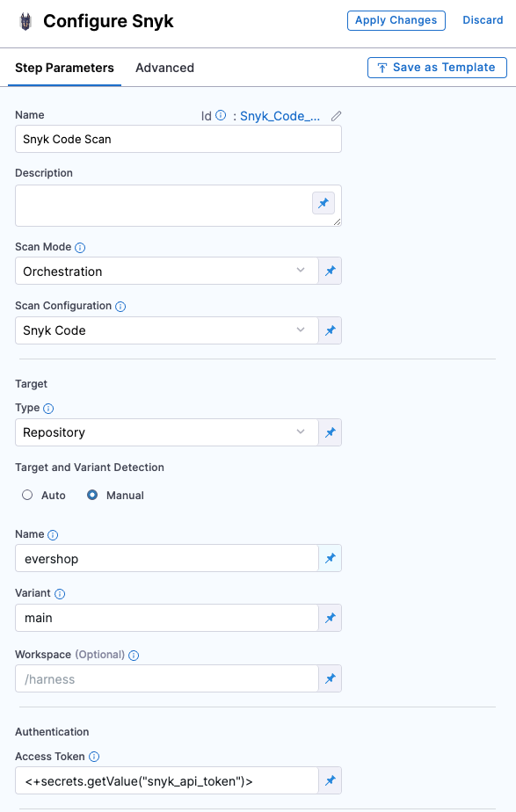Click the pin icon beside target Type
This screenshot has height=812, width=516.
coord(330,432)
